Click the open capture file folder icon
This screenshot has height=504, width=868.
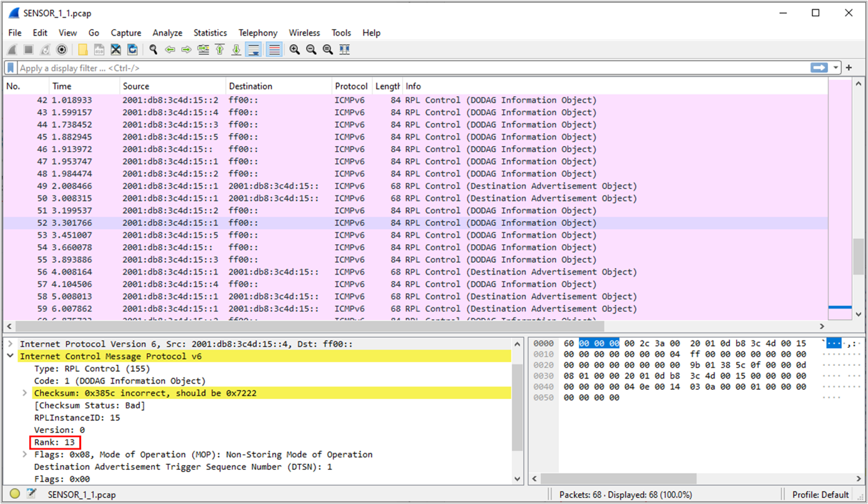pos(82,50)
